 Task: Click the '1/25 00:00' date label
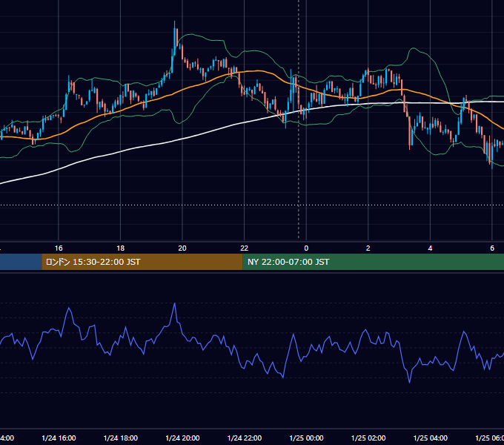pyautogui.click(x=306, y=438)
